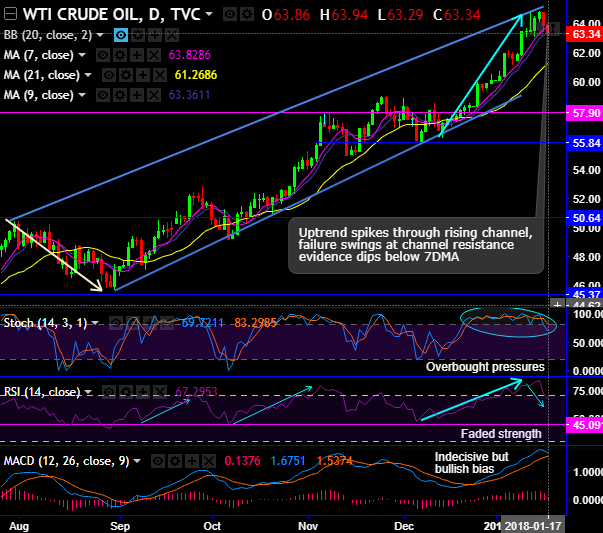Expand the MA (7, close) dropdown arrow
Image resolution: width=603 pixels, height=533 pixels.
82,55
